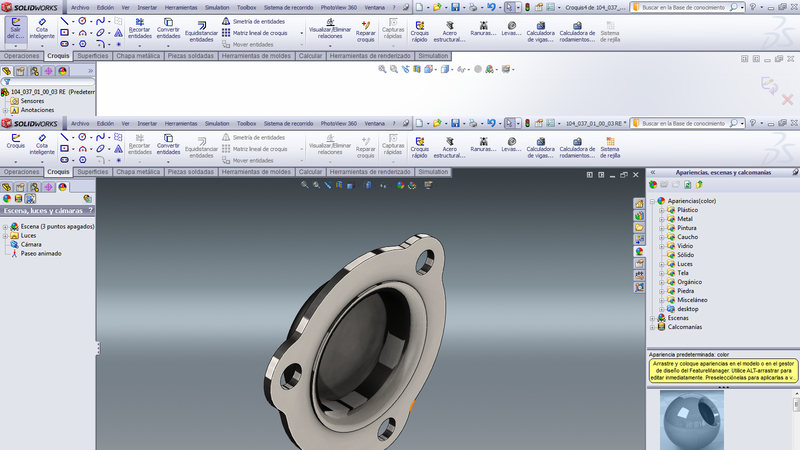Open Acero estructural in the lower toolbar
The height and width of the screenshot is (450, 800).
tap(450, 146)
